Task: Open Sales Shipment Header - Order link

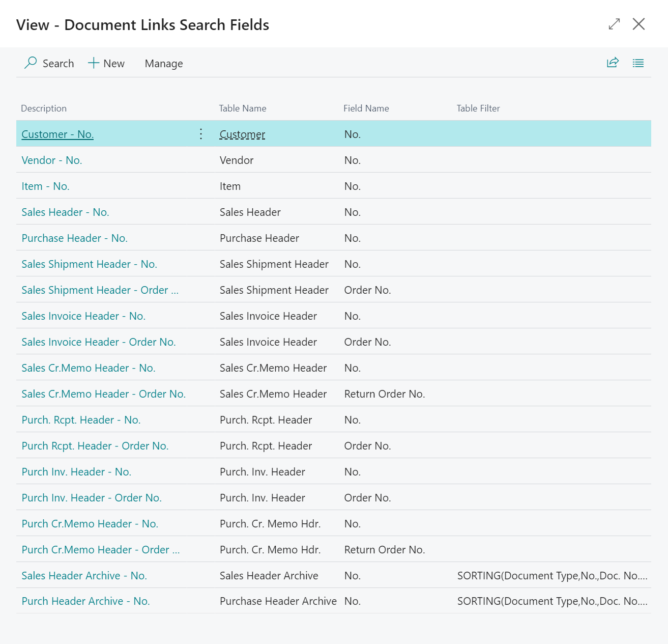Action: 100,290
